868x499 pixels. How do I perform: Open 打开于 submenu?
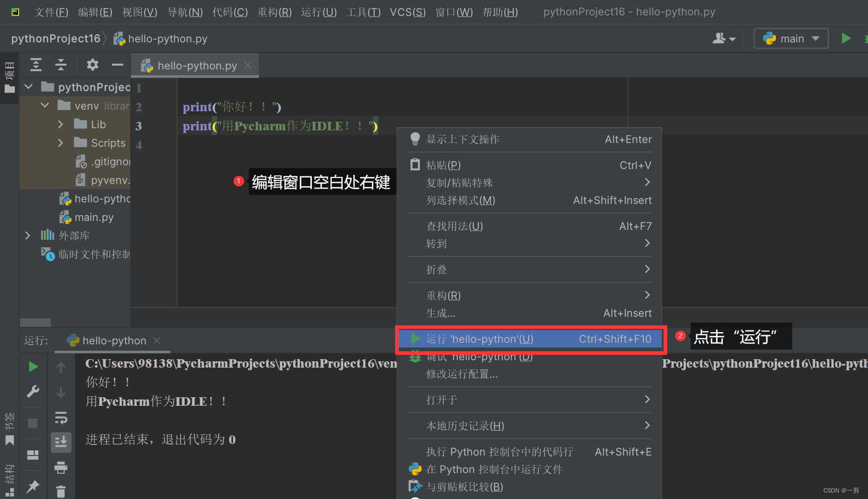tap(530, 399)
